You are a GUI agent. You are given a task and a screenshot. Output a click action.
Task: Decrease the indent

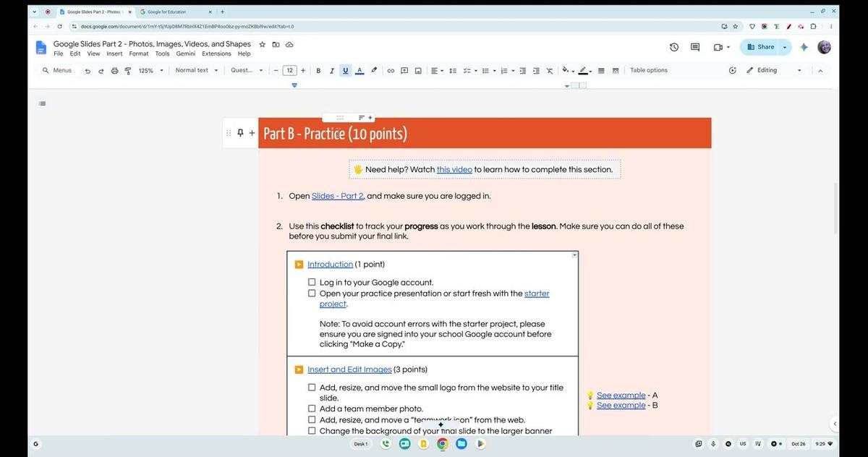click(x=522, y=71)
